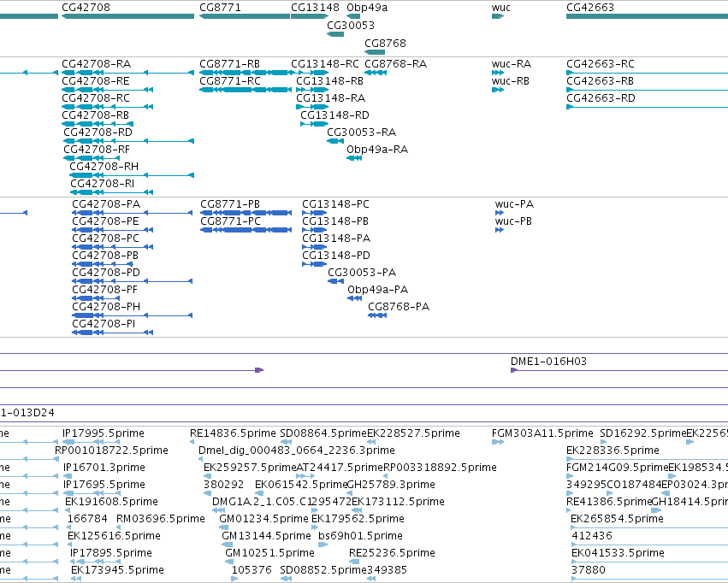The image size is (728, 583).
Task: Click EST IP17995.5prime
Action: coord(104,433)
